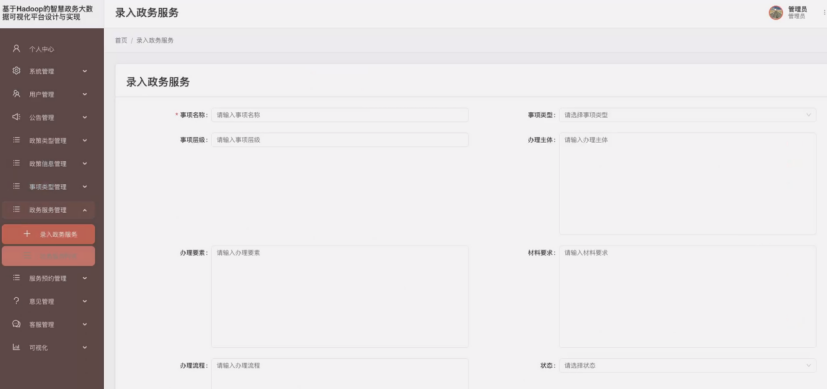The width and height of the screenshot is (827, 389).
Task: Click the 录入政务服务 page title in top bar
Action: (147, 13)
